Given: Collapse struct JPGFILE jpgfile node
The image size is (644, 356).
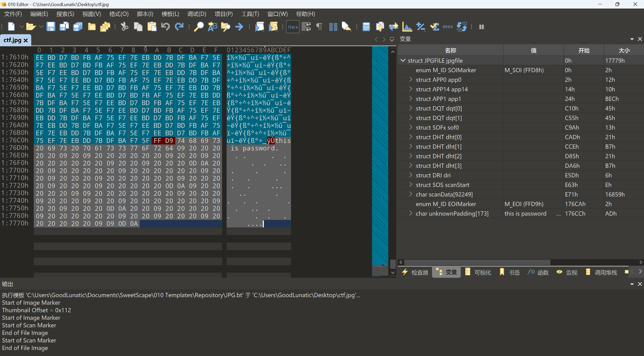Looking at the screenshot, I should [x=403, y=60].
